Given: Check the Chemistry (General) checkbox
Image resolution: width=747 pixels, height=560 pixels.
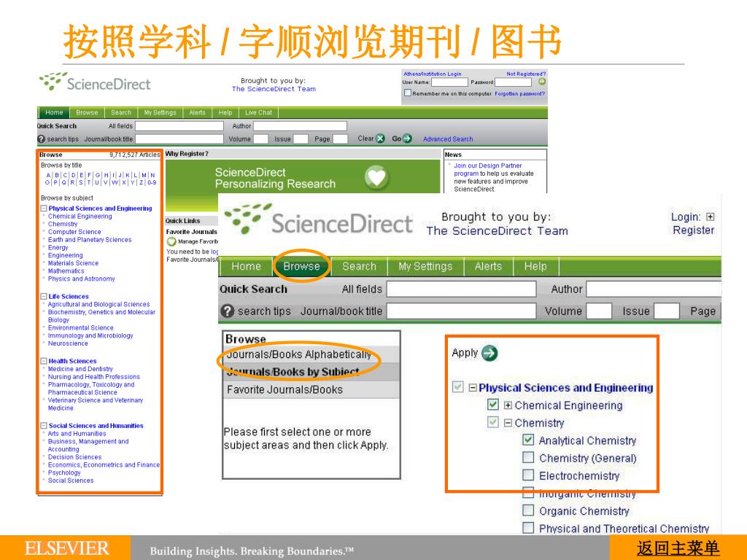Looking at the screenshot, I should click(x=528, y=458).
